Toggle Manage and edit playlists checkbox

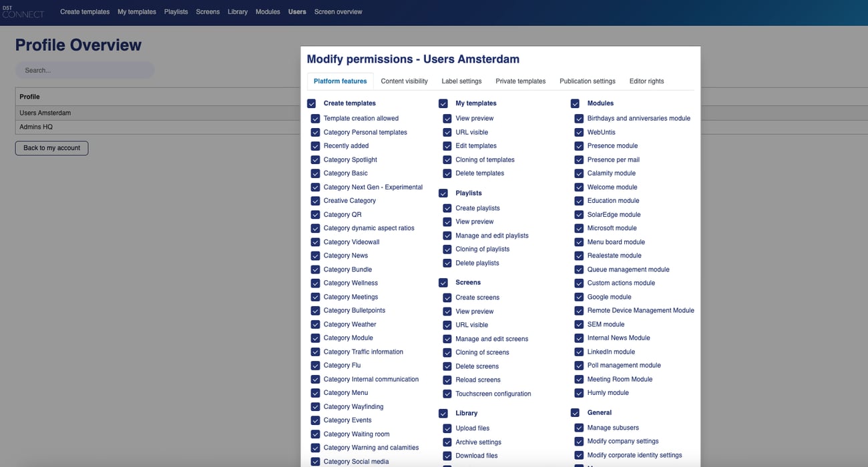[x=447, y=236]
